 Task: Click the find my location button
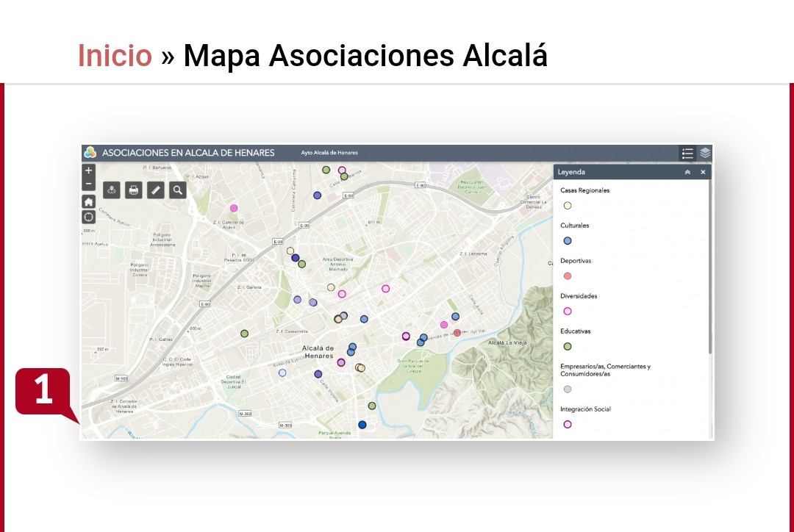tap(89, 217)
